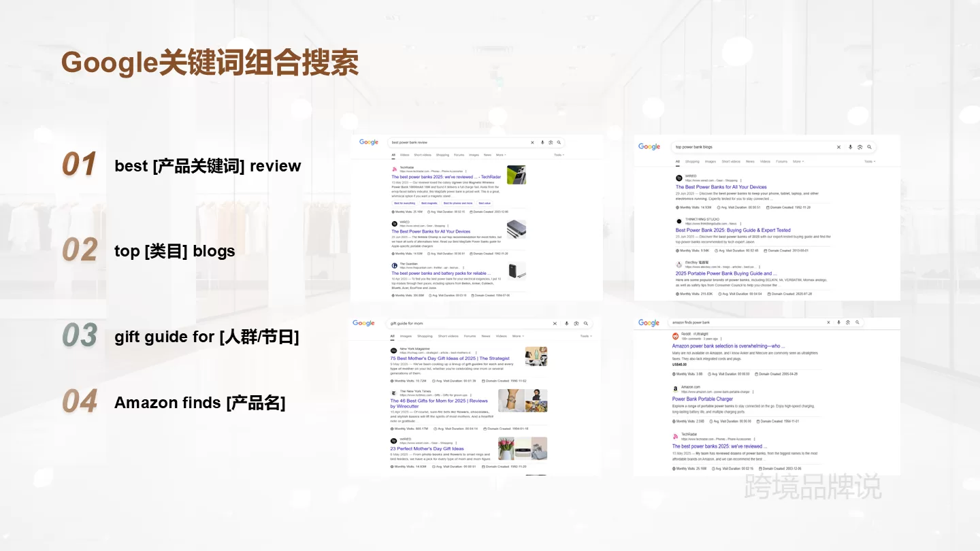
Task: Open three-dot menu beside TechRadar's review result URL
Action: (x=465, y=171)
